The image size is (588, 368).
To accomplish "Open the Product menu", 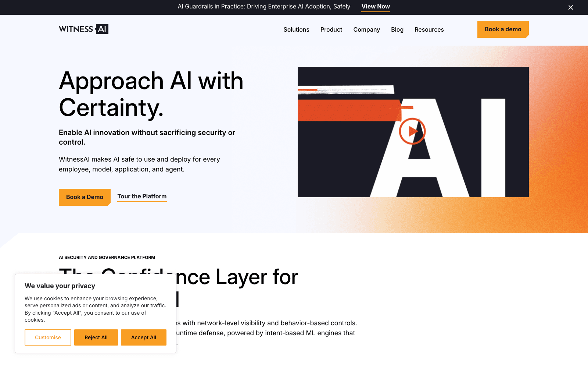I will (331, 29).
